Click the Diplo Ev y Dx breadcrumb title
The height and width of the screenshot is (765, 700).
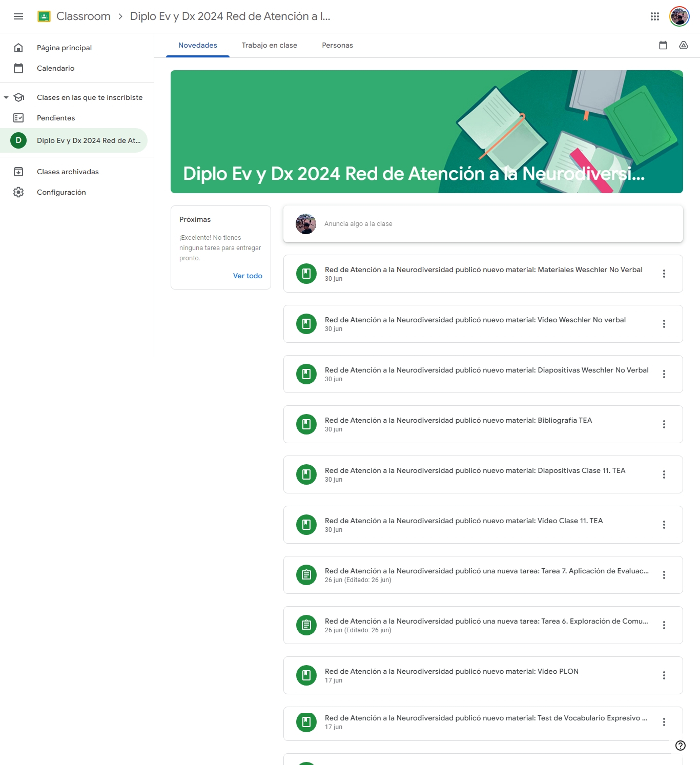(x=230, y=16)
